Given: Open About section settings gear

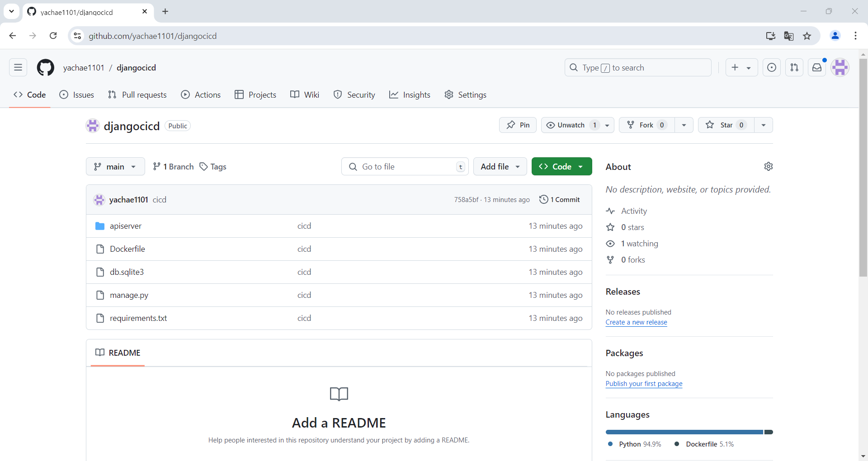Looking at the screenshot, I should coord(769,166).
